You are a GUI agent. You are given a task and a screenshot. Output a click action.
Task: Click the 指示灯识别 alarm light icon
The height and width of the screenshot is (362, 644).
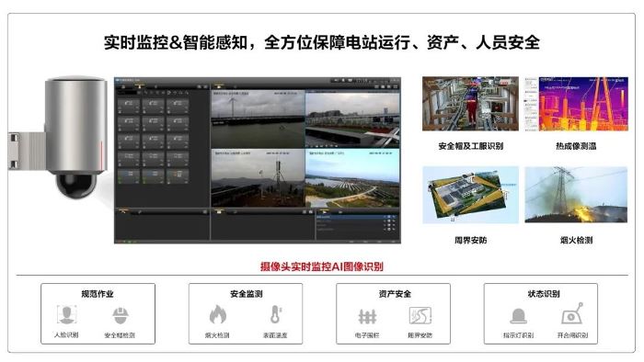pyautogui.click(x=518, y=316)
